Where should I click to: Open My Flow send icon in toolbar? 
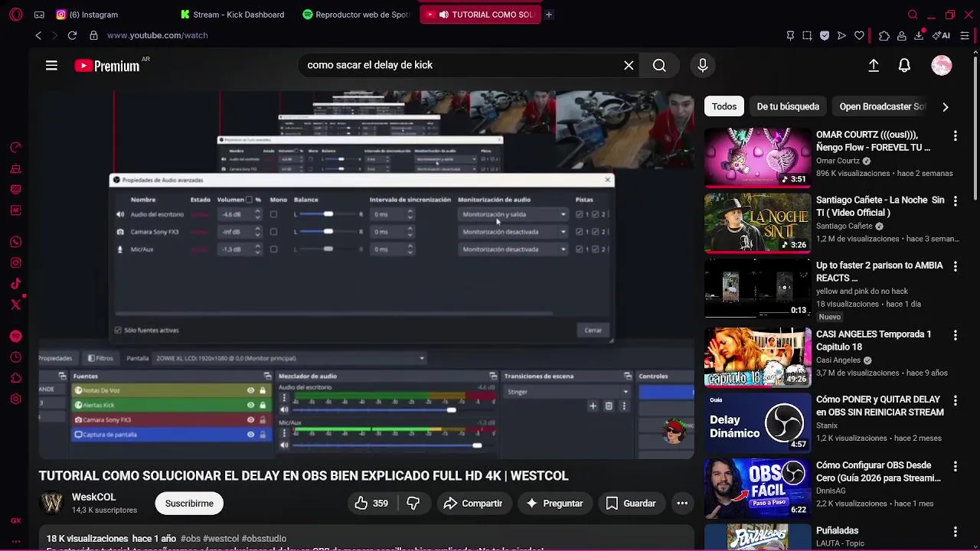point(841,35)
